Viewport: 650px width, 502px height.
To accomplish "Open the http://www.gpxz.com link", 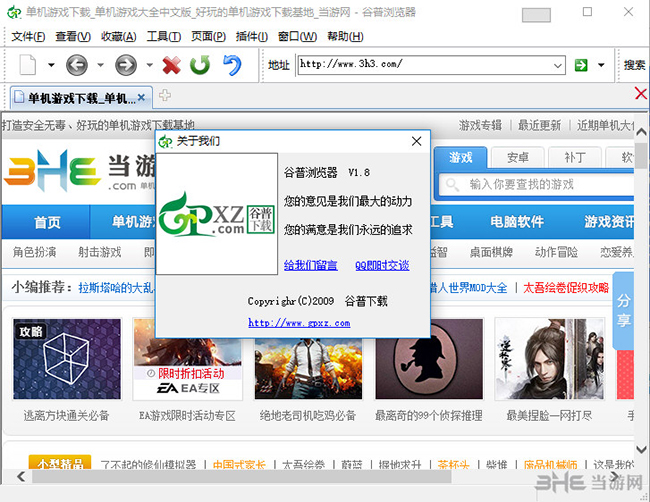I will pos(299,323).
